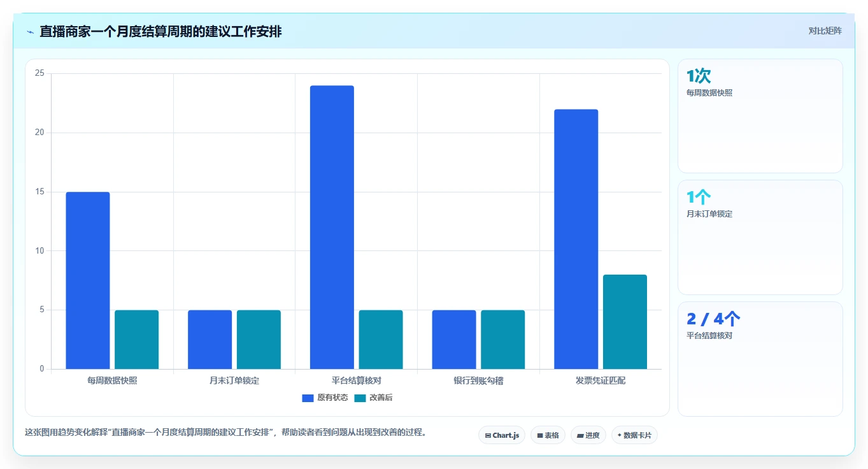The height and width of the screenshot is (469, 868).
Task: Click the 对比矩阵 label in the header
Action: pos(825,31)
